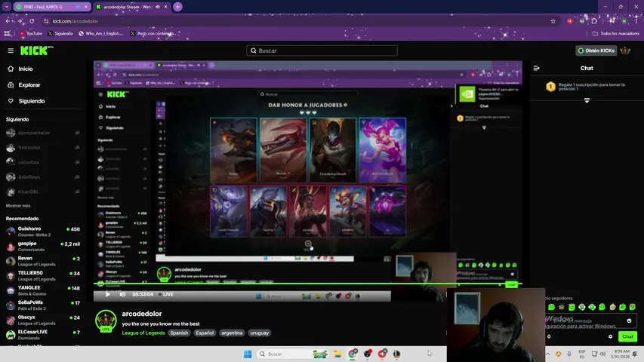Image resolution: width=644 pixels, height=362 pixels.
Task: Open File Explorer from taskbar
Action: pyautogui.click(x=337, y=354)
